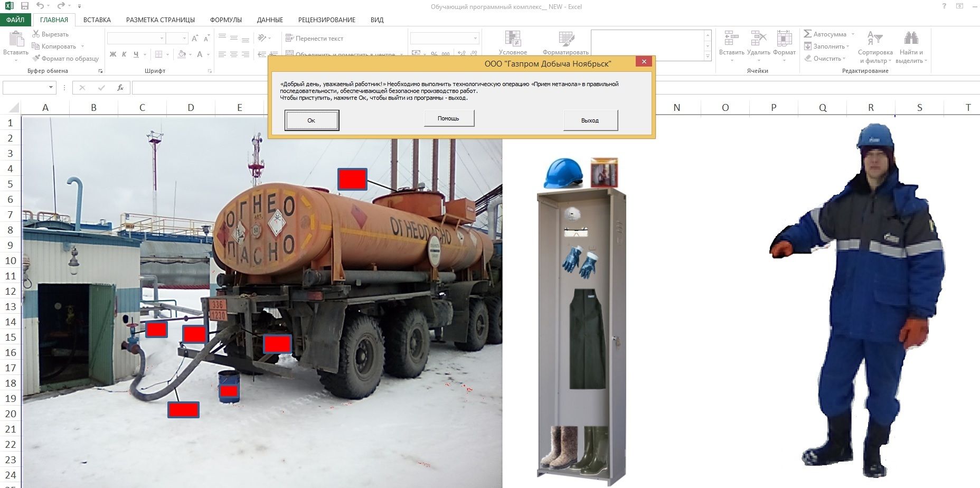Close the Газпром Добыча Ноябрьск dialog
Screen dimensions: 980x488
coord(644,61)
